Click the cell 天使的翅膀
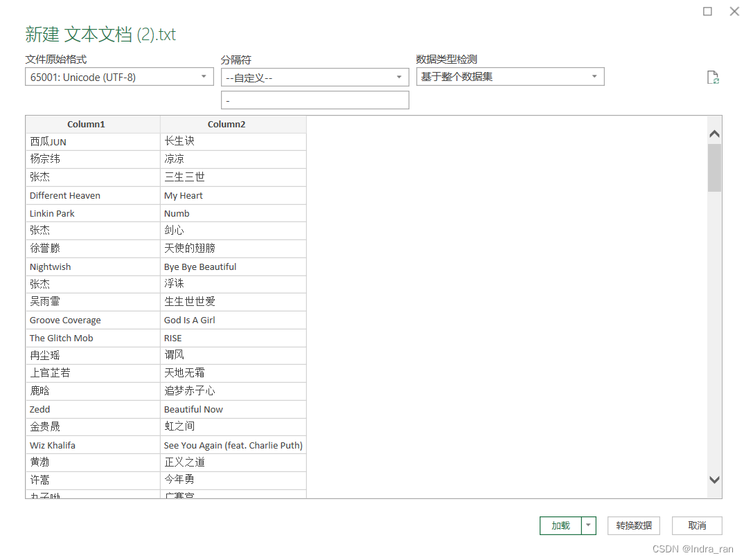744x560 pixels. (x=233, y=249)
